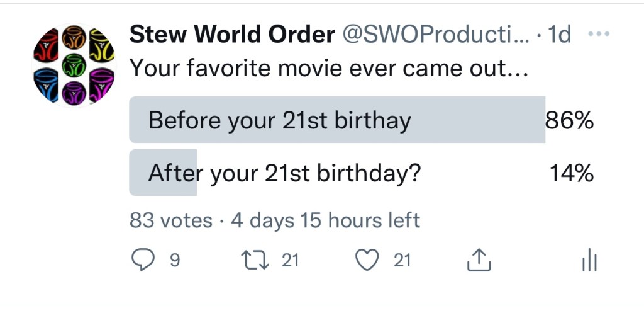The height and width of the screenshot is (313, 644).
Task: Select the Before your 21st birthay poll option
Action: pos(279,120)
